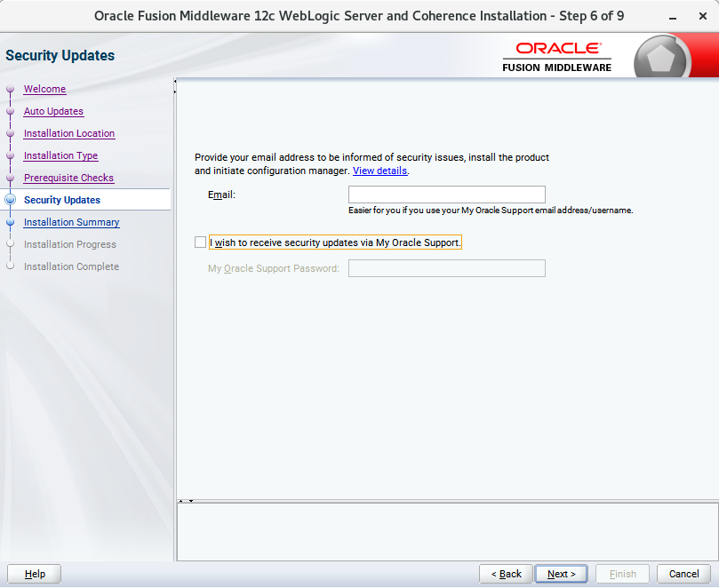Go to the Installation Type step
719x588 pixels.
click(x=60, y=156)
